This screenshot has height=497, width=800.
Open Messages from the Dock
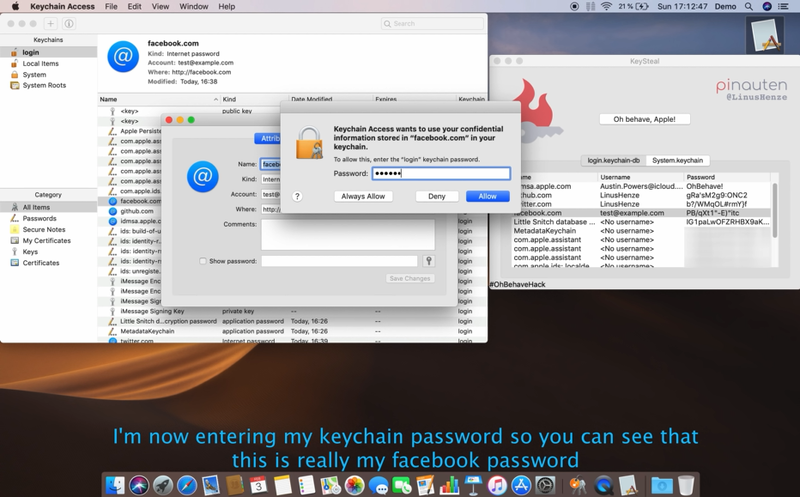379,485
